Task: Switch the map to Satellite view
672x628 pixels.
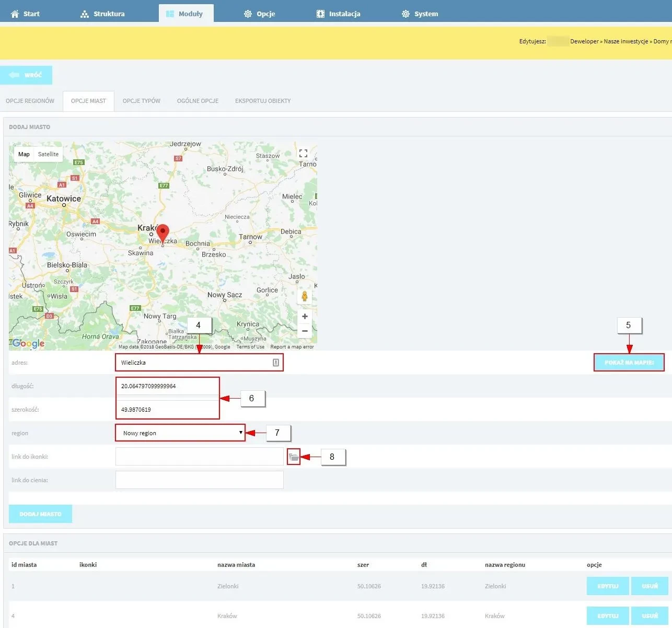Action: click(x=48, y=154)
